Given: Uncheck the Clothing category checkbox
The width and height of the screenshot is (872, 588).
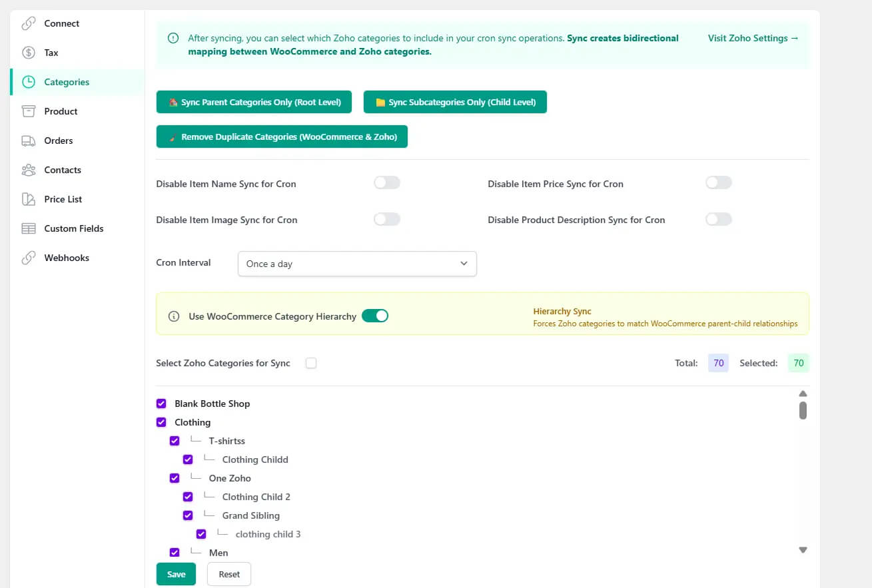Looking at the screenshot, I should click(161, 422).
